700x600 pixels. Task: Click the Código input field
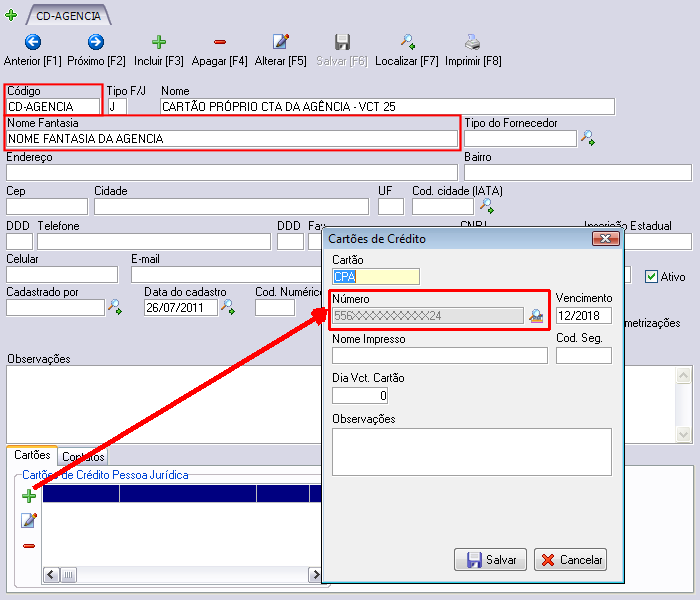point(53,107)
